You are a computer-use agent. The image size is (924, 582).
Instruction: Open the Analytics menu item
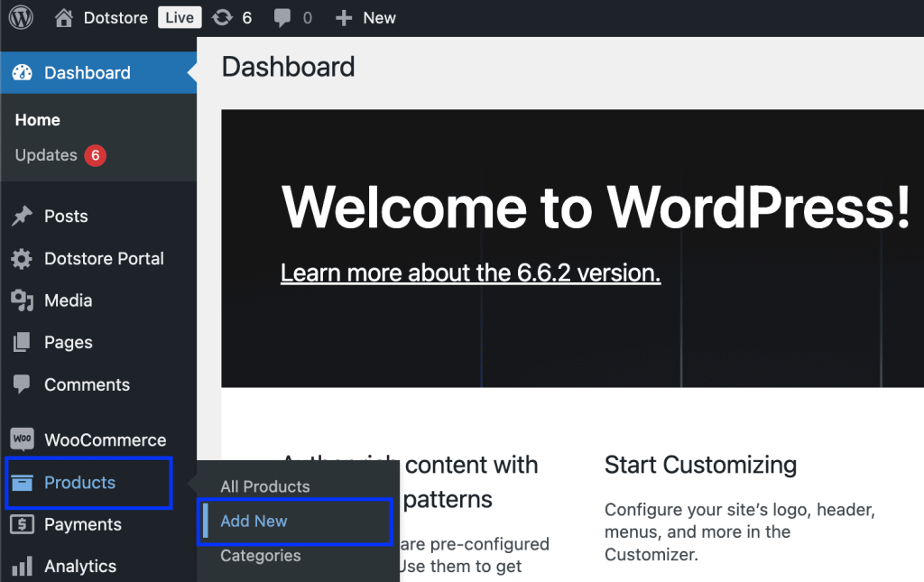[x=80, y=566]
